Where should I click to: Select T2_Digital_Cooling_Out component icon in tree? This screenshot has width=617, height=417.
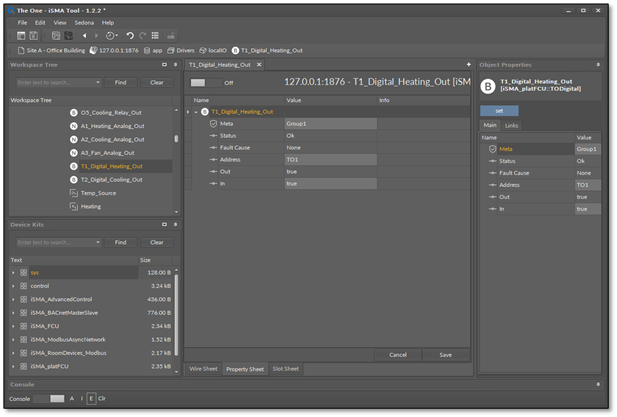click(x=74, y=179)
